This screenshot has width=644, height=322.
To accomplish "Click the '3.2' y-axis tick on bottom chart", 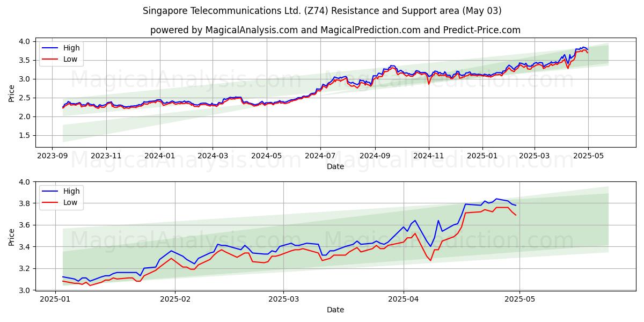I will point(26,268).
